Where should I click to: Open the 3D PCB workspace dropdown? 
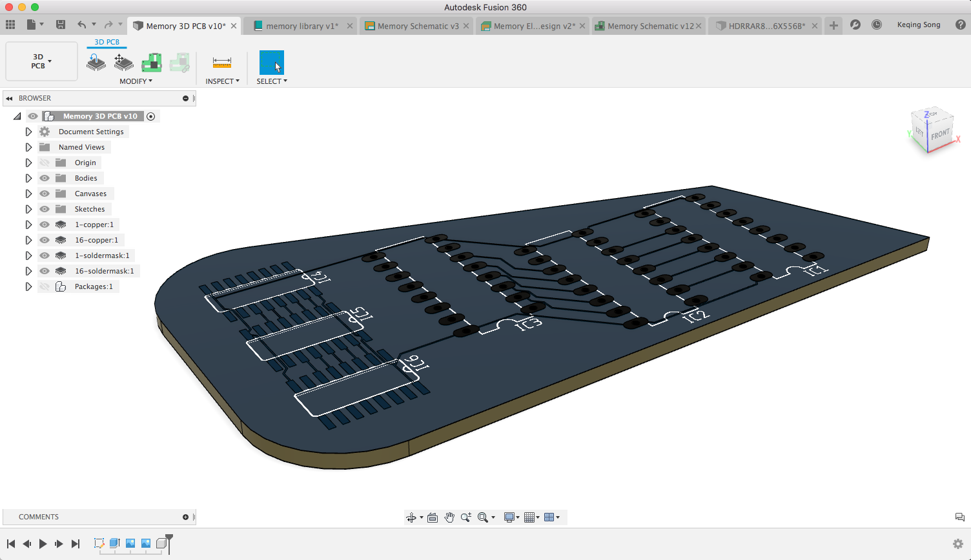pos(41,61)
